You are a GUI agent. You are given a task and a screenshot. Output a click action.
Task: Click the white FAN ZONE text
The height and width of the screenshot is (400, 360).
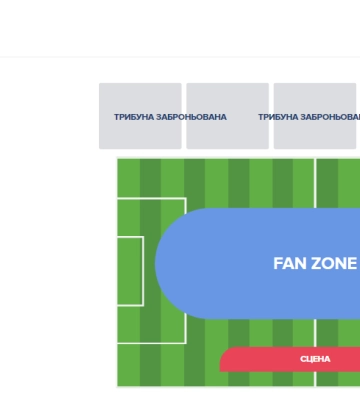point(315,263)
